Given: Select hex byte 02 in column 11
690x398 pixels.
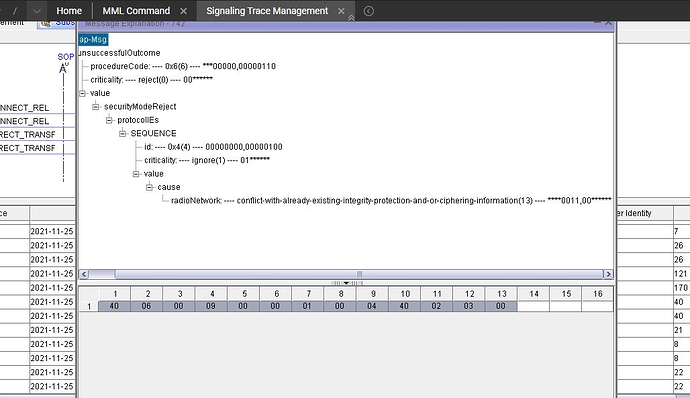Looking at the screenshot, I should point(436,306).
